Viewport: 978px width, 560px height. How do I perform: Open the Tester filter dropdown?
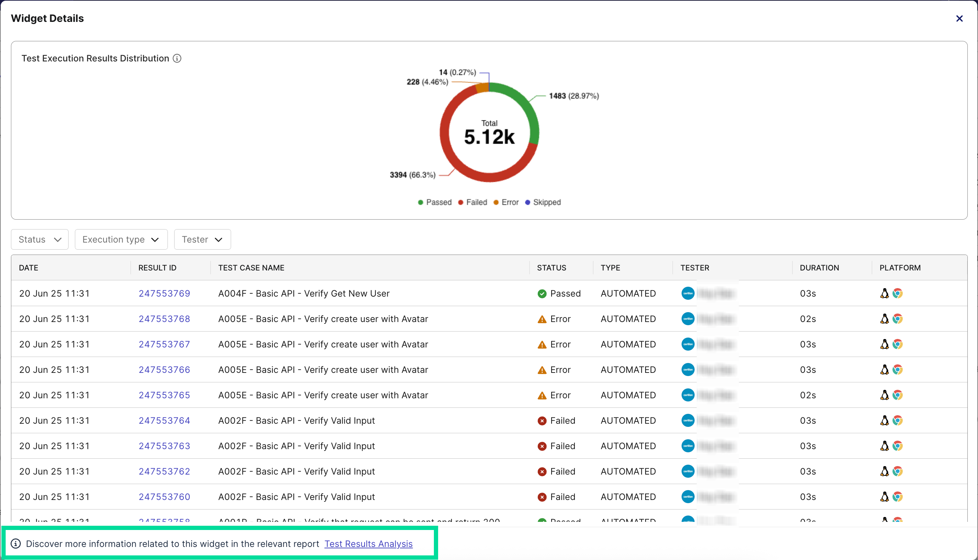pos(202,239)
